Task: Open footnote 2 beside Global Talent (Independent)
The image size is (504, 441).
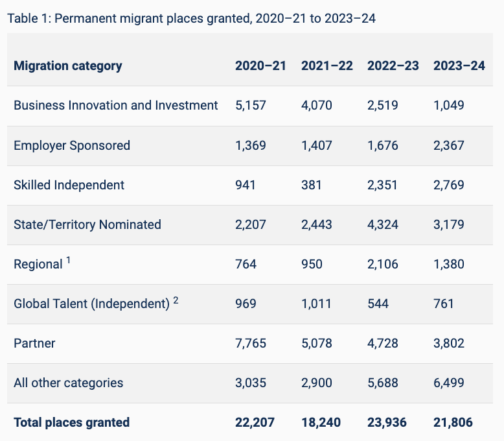Action: (x=176, y=300)
